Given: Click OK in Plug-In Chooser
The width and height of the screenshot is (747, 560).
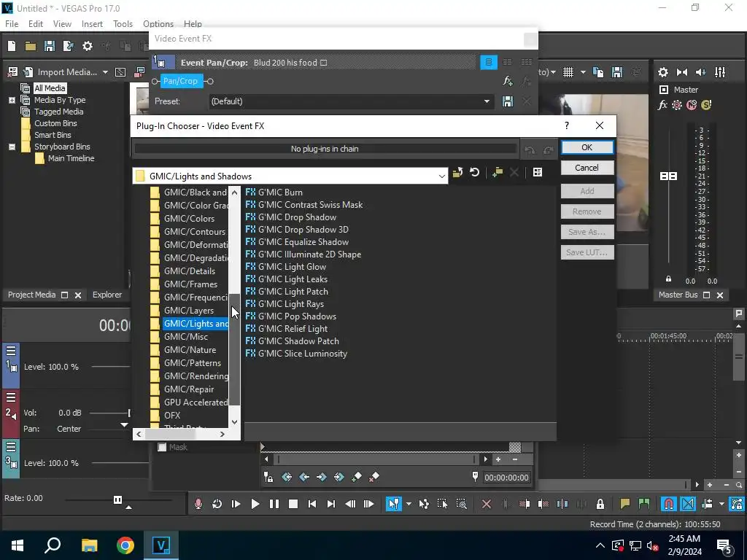Looking at the screenshot, I should 587,147.
